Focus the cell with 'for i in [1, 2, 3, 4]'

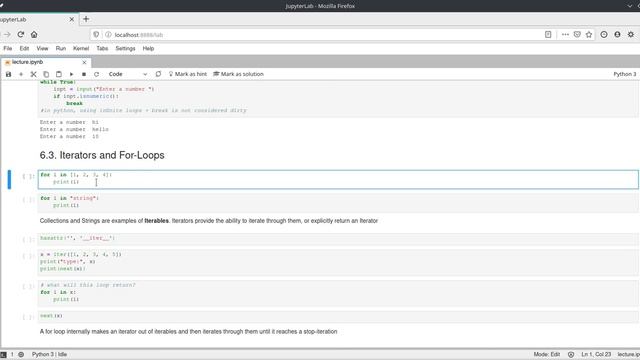(338, 179)
